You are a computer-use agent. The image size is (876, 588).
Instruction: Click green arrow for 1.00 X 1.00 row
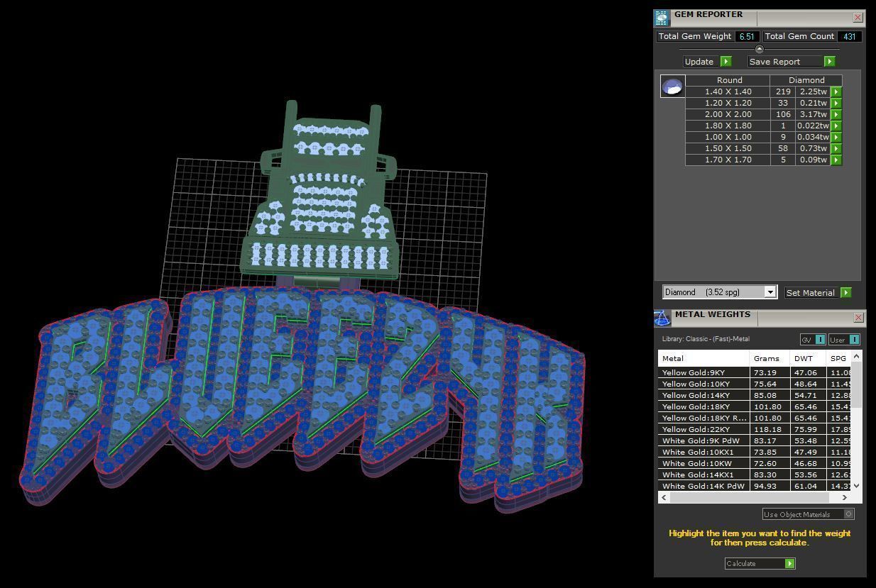tap(836, 137)
